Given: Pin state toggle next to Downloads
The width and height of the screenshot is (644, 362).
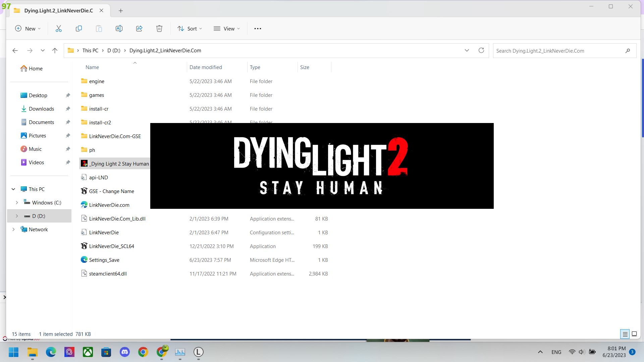Looking at the screenshot, I should [68, 109].
